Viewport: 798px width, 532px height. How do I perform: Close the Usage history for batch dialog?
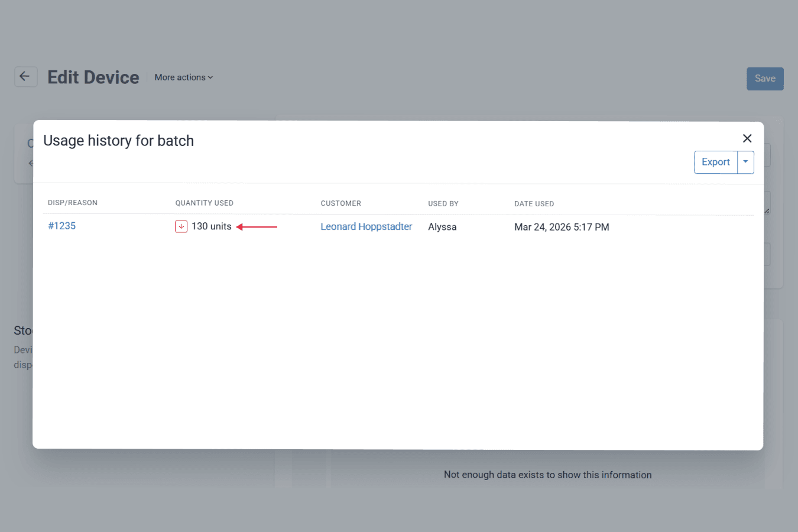tap(747, 138)
